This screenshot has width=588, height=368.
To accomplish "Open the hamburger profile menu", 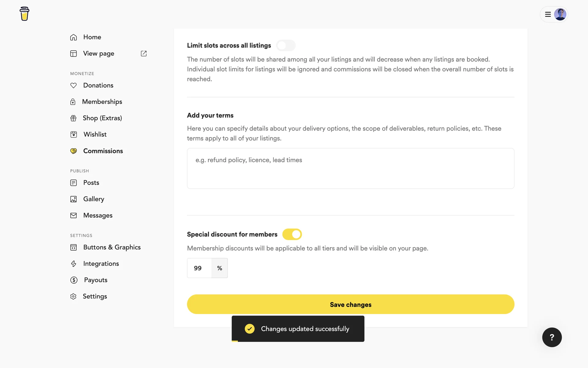I will coord(548,14).
